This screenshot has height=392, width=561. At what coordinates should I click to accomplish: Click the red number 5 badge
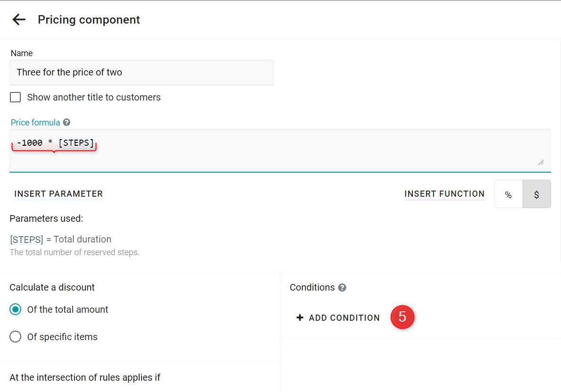[x=402, y=317]
